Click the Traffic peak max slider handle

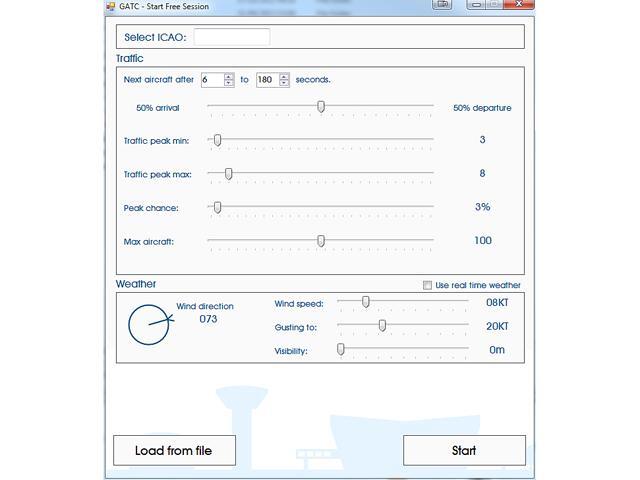228,173
